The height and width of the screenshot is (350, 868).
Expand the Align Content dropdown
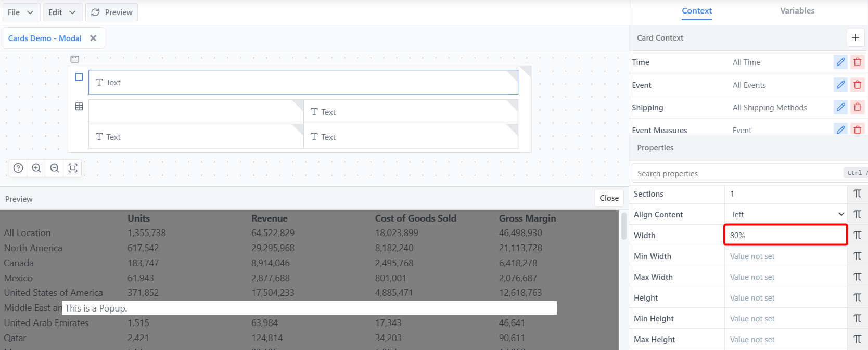(786, 214)
